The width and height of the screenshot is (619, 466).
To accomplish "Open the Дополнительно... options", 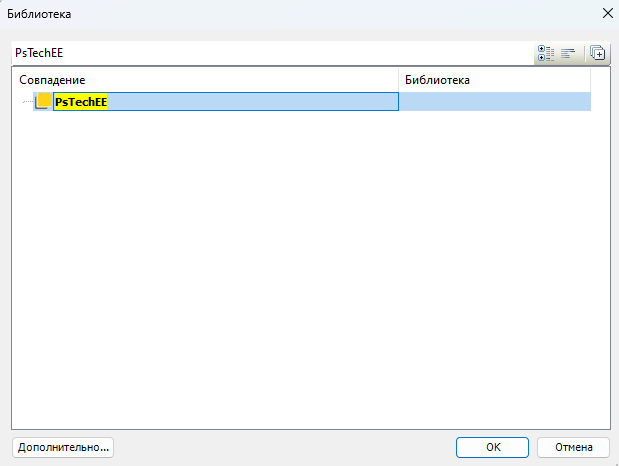I will 62,447.
